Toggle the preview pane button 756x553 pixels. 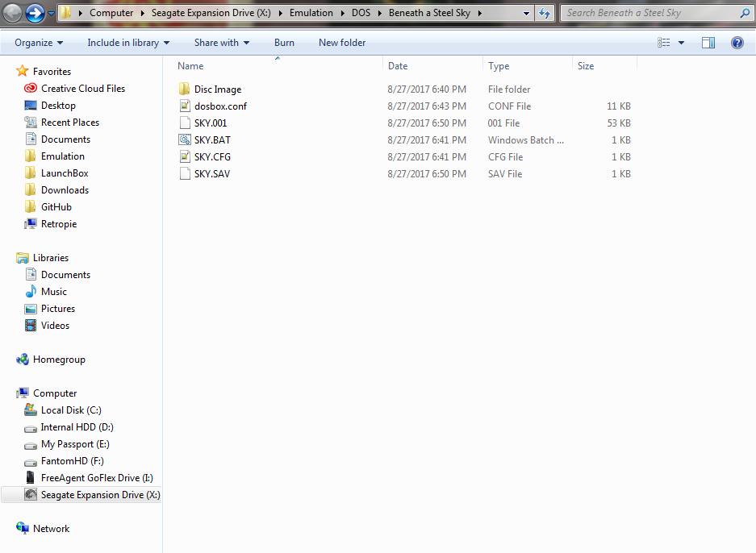coord(708,43)
